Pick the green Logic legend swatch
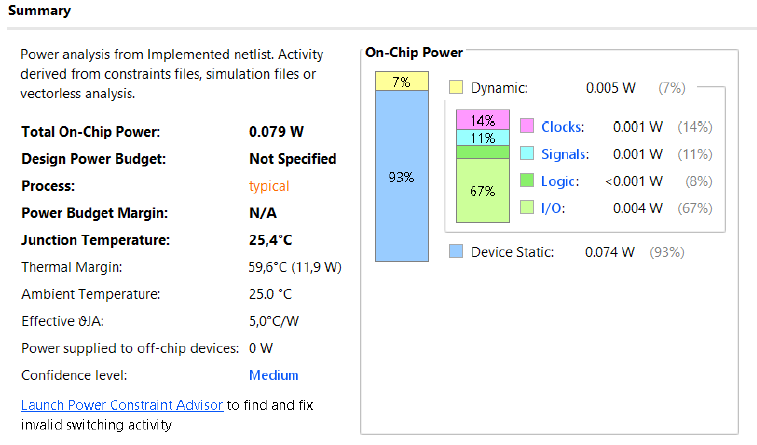 (527, 181)
